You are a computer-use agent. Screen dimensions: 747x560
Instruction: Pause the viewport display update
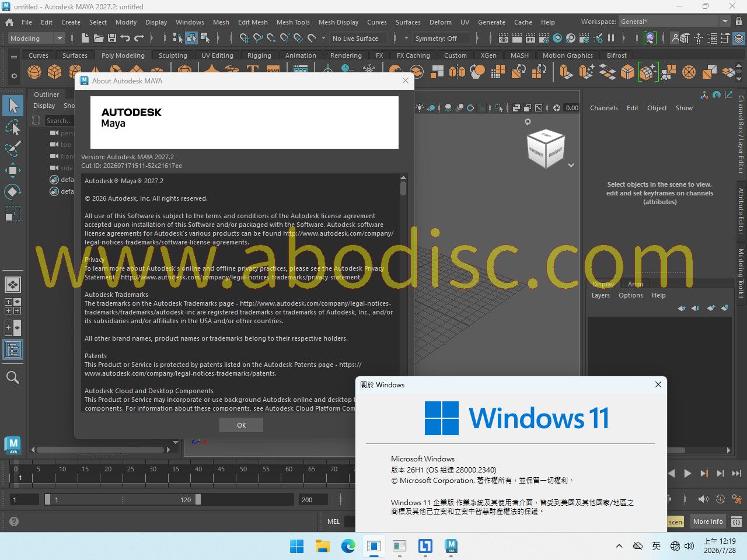tap(611, 38)
